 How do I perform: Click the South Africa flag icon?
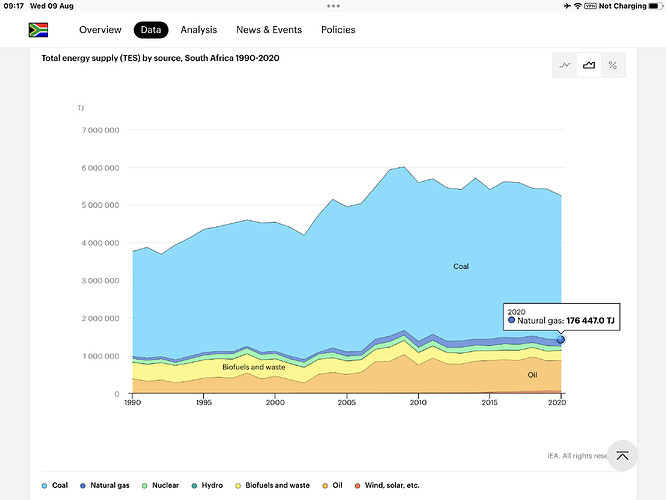[38, 30]
